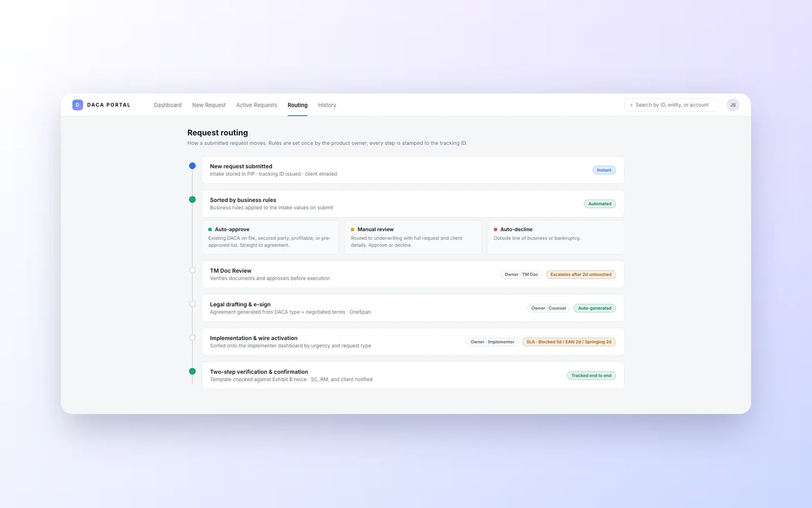Viewport: 812px width, 508px height.
Task: Click the red Auto-decline color marker
Action: (495, 230)
